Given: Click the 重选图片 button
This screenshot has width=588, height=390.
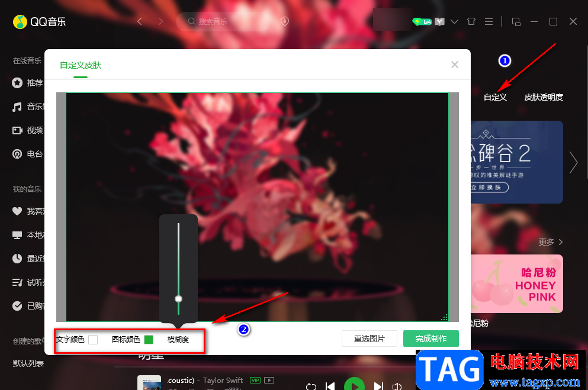Looking at the screenshot, I should click(369, 339).
